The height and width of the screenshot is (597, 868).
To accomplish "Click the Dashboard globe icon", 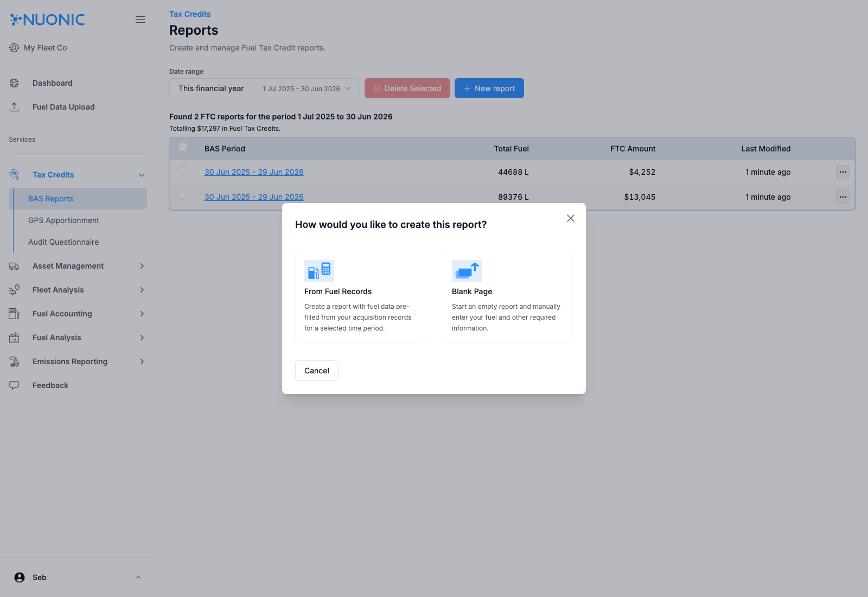I will coord(14,82).
